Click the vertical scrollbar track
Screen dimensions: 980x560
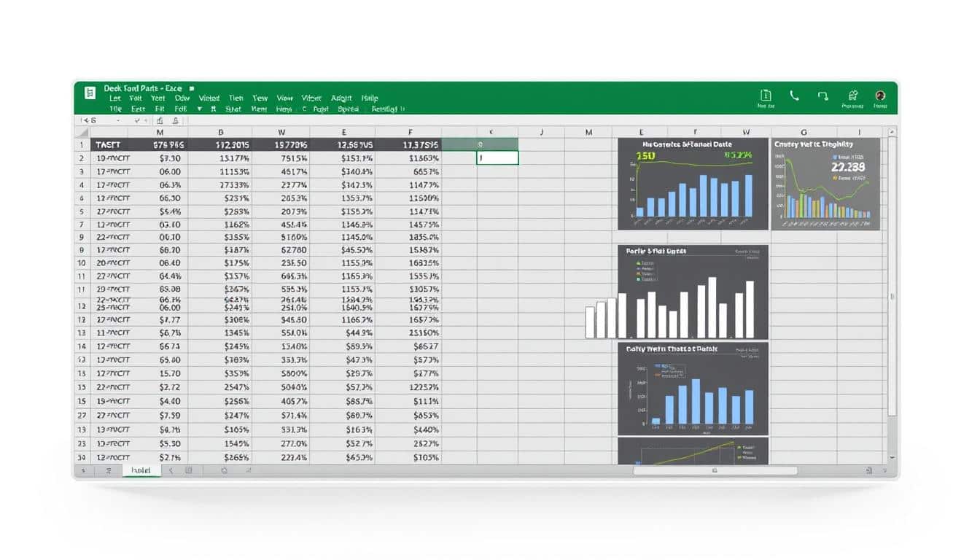(892, 294)
